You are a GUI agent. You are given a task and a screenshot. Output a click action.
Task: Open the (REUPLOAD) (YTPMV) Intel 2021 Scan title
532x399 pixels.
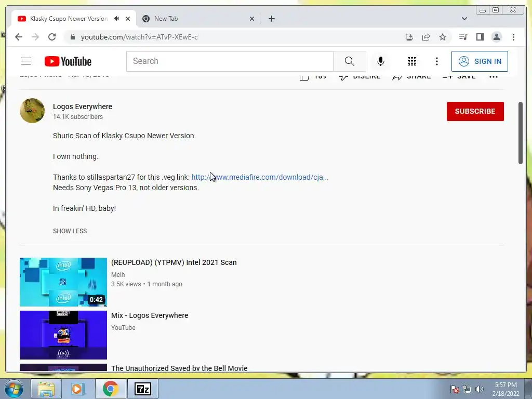point(174,262)
